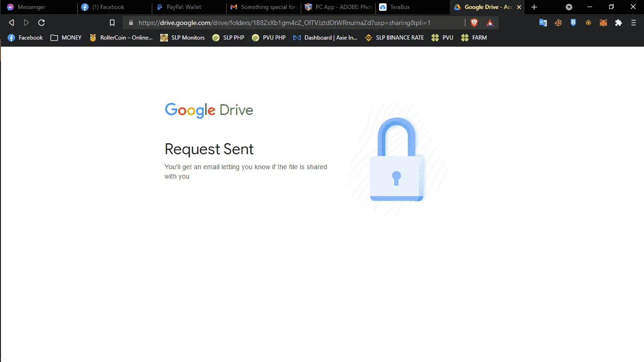This screenshot has height=362, width=644.
Task: Select the Google Drive active tab
Action: [x=488, y=7]
